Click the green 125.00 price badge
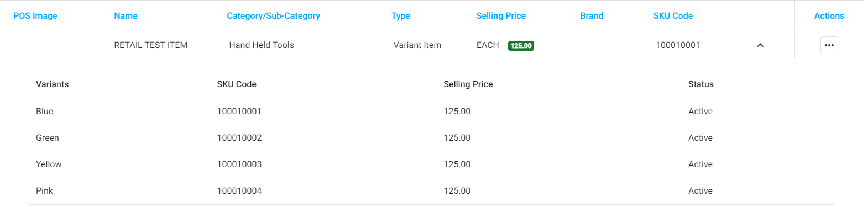Viewport: 868px width, 207px height. (x=521, y=46)
